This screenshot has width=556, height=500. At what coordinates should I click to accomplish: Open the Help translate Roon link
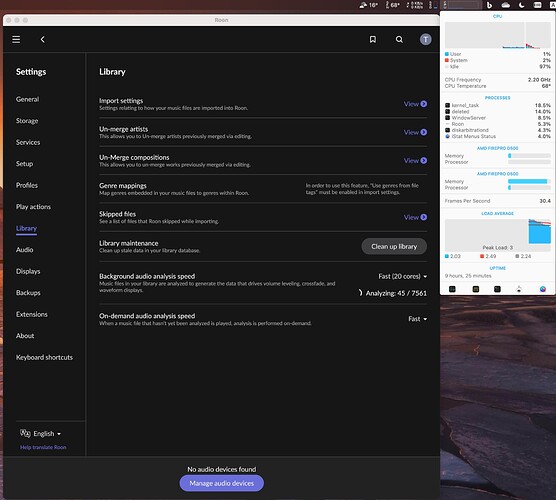43,447
